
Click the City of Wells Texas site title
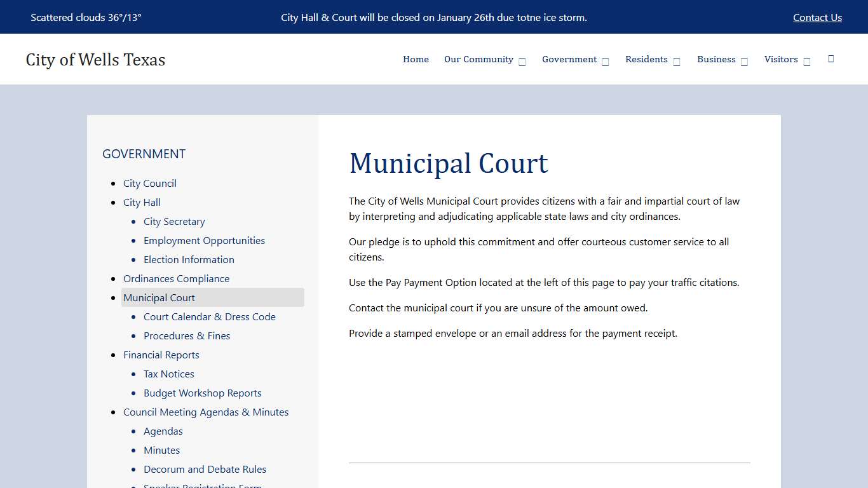[95, 59]
